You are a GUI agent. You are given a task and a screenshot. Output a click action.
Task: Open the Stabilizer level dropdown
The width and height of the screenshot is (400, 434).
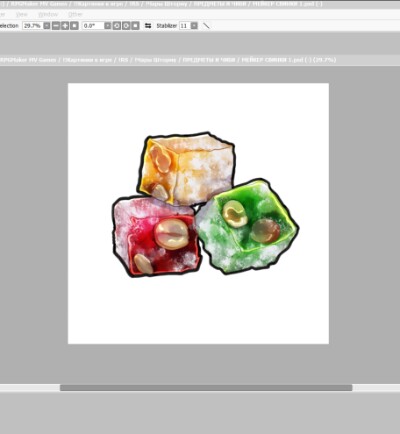pyautogui.click(x=194, y=26)
